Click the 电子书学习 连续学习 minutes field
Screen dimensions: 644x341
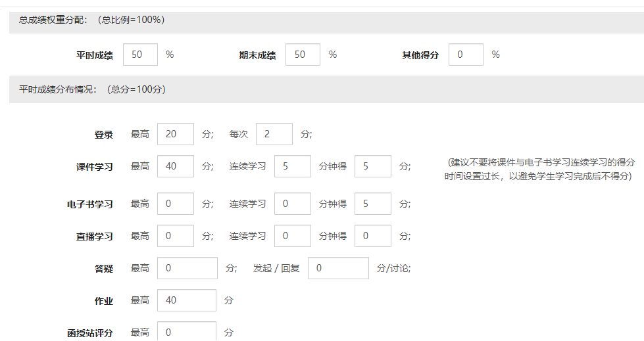click(293, 204)
